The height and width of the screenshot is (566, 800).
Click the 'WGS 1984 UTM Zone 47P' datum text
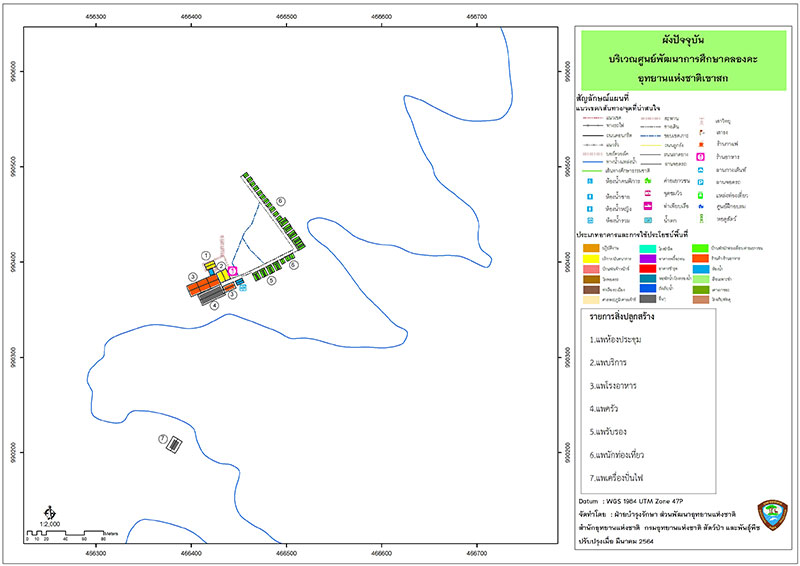(x=644, y=501)
